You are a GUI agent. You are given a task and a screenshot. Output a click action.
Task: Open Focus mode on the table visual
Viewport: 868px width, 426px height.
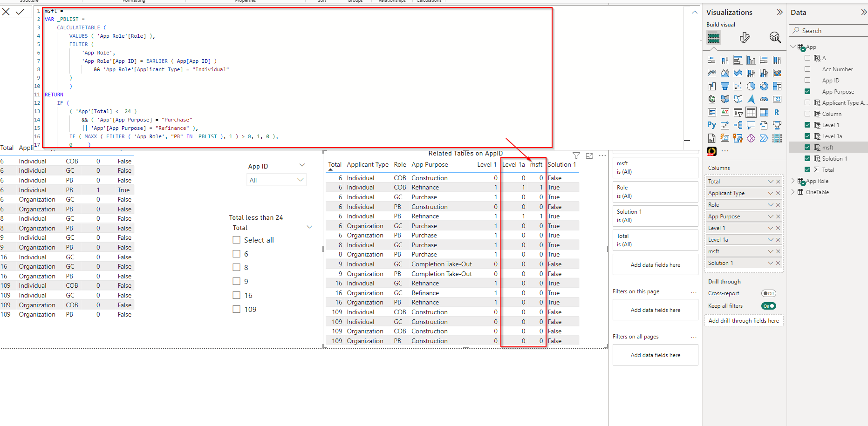(x=589, y=156)
